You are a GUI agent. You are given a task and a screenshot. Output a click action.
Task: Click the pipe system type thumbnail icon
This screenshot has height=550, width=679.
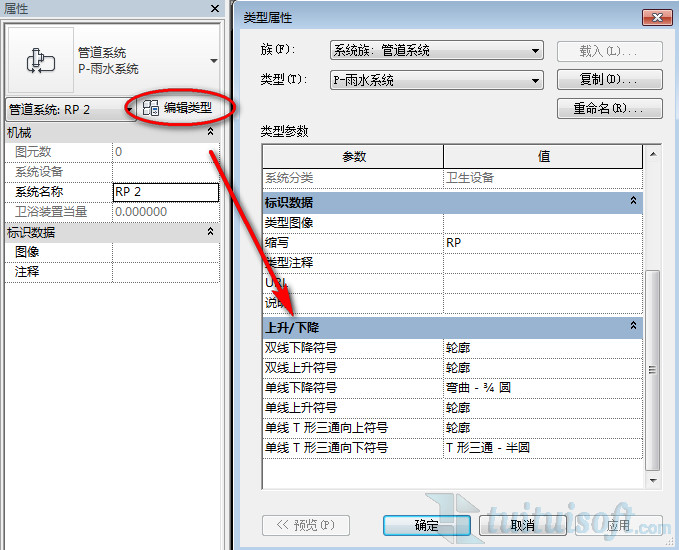(x=40, y=61)
